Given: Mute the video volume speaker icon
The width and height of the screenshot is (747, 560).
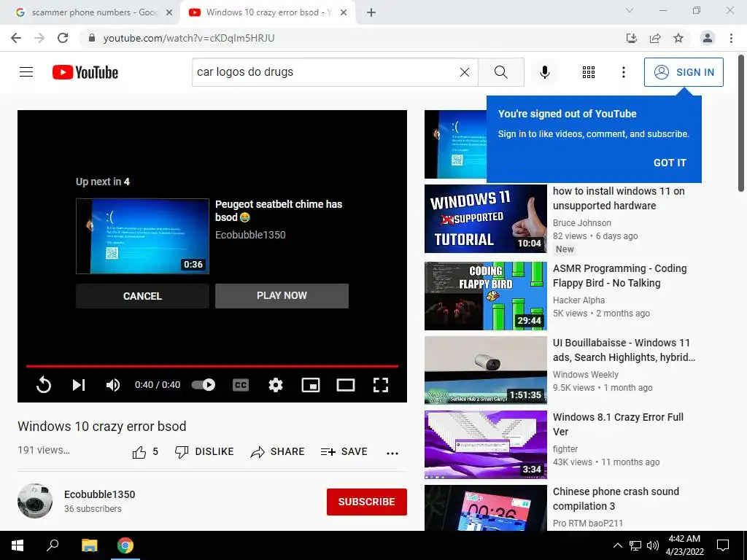Looking at the screenshot, I should point(113,385).
